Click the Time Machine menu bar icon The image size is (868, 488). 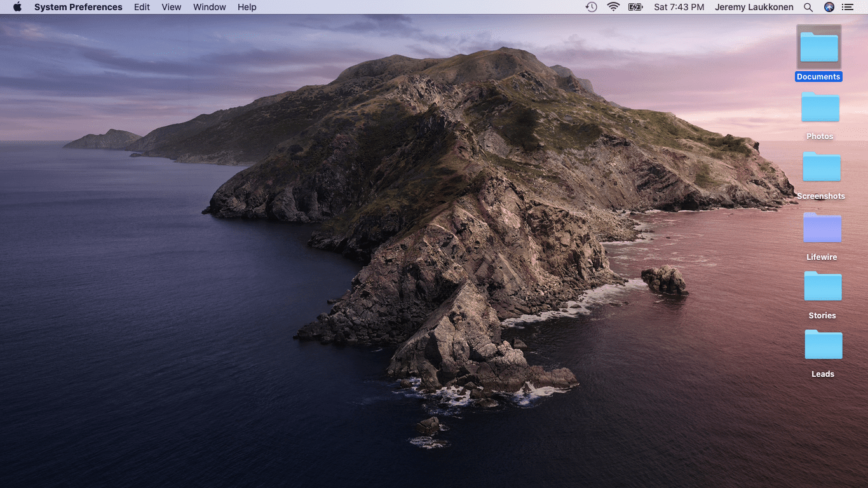coord(591,7)
